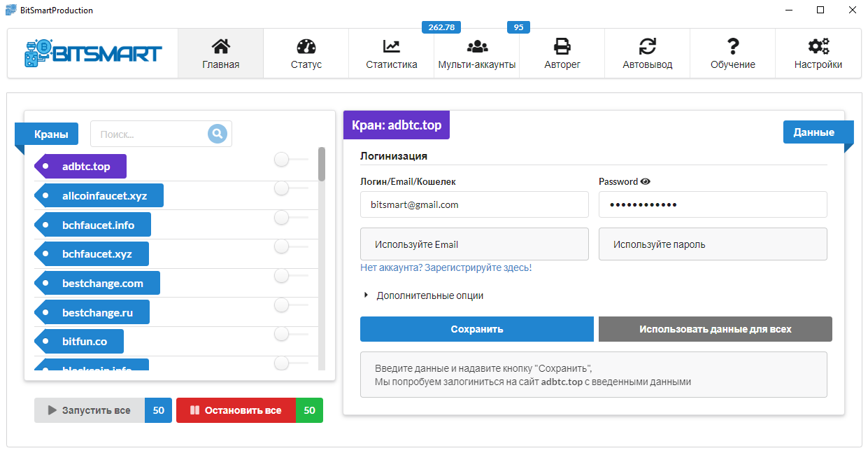
Task: Click the 262.78 badge above Статистика
Action: click(x=441, y=27)
